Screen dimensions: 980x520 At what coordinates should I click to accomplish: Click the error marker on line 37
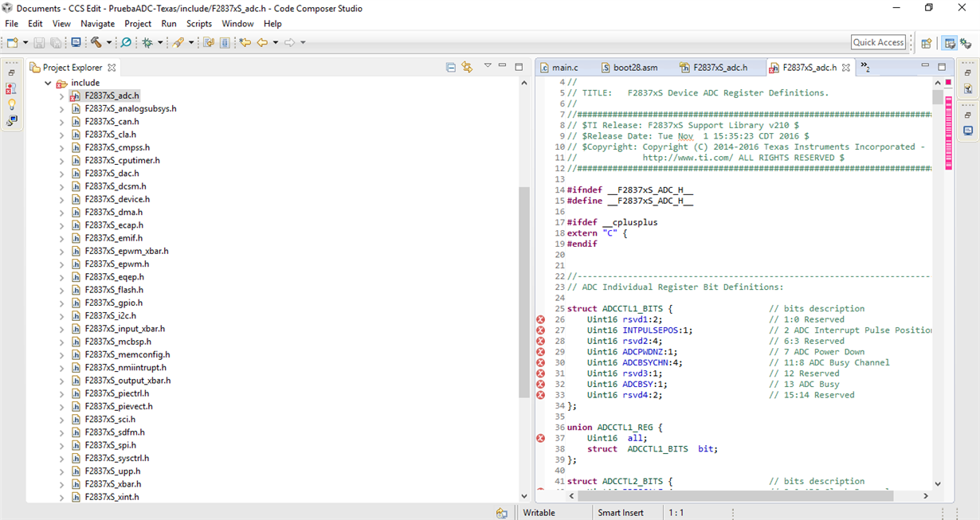[541, 438]
